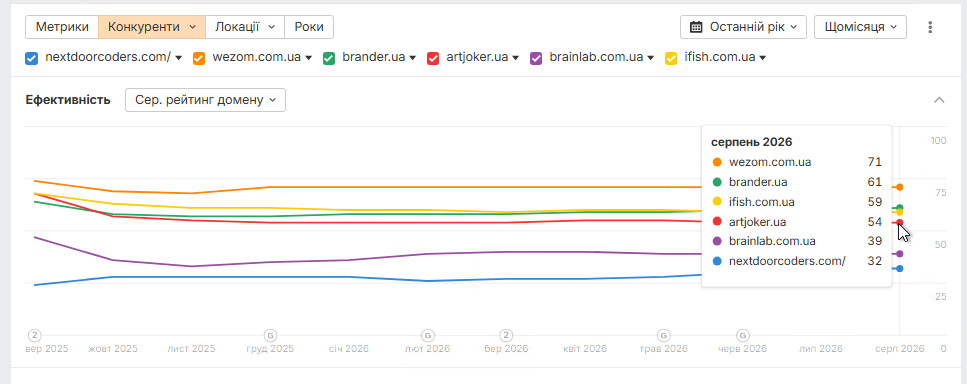Disable the artjoker.ua series checkbox
967x384 pixels.
[433, 58]
